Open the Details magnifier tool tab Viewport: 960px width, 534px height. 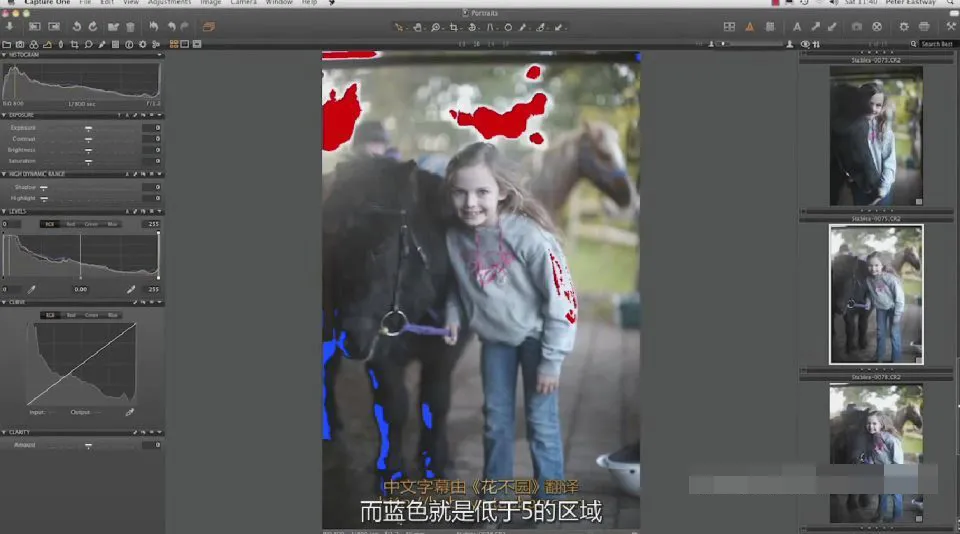click(88, 44)
